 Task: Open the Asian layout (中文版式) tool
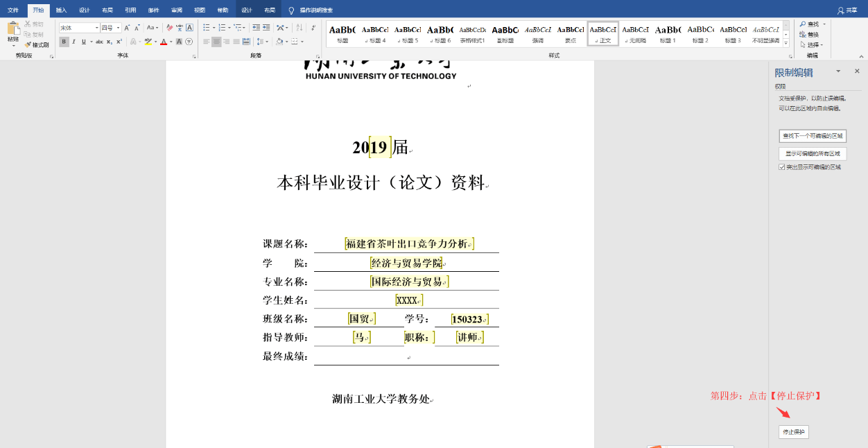tap(281, 28)
